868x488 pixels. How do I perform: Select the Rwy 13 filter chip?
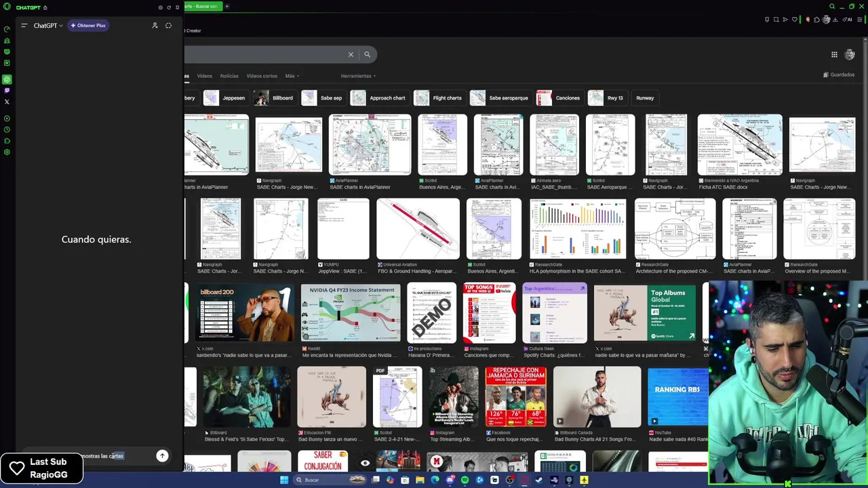point(607,98)
